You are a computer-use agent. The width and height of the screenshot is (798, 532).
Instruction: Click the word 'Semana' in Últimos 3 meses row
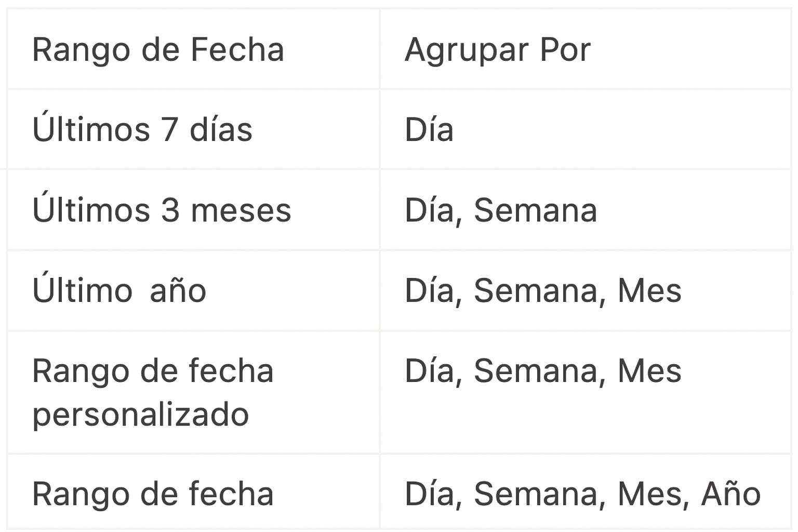535,210
